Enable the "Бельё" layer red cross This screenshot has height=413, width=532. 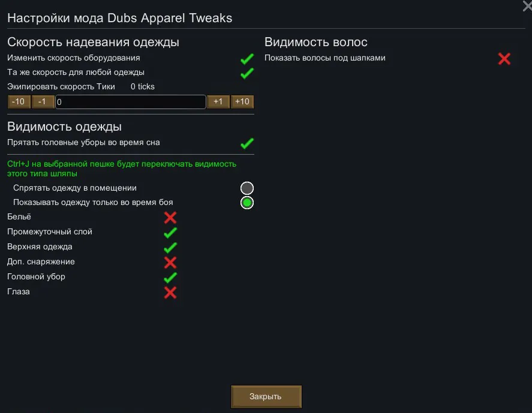170,218
